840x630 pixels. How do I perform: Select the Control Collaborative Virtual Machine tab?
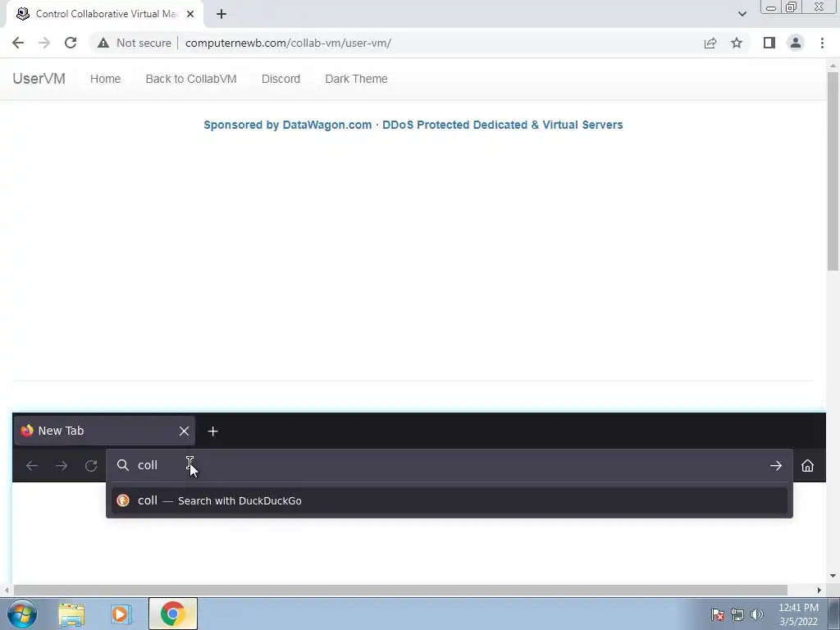point(104,14)
